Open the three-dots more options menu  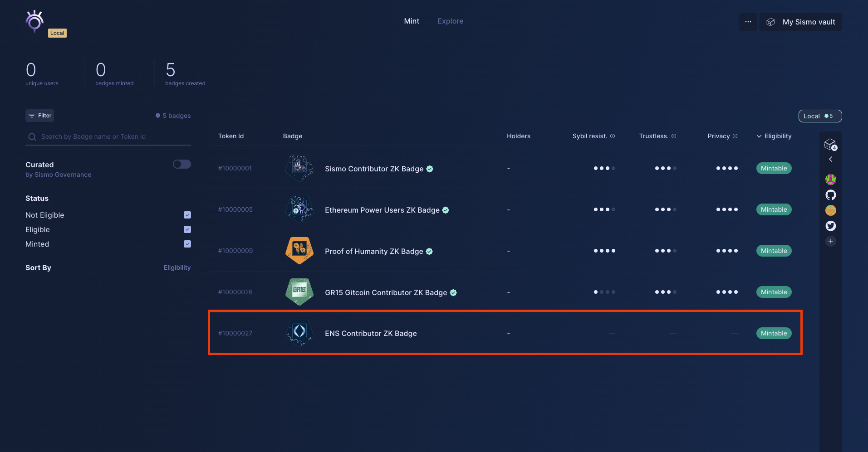pos(748,22)
